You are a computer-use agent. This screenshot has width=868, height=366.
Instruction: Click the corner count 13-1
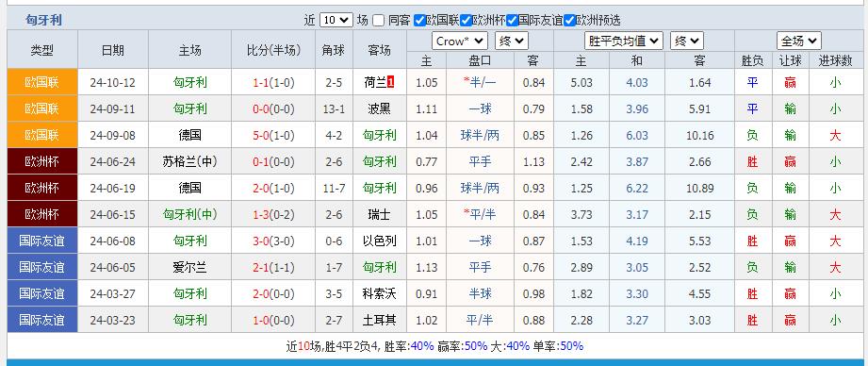pos(334,109)
